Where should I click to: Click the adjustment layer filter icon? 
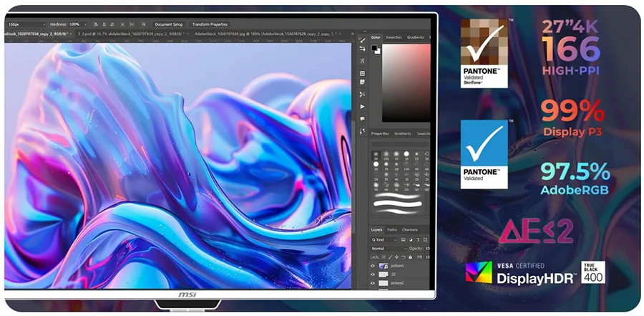tap(411, 240)
